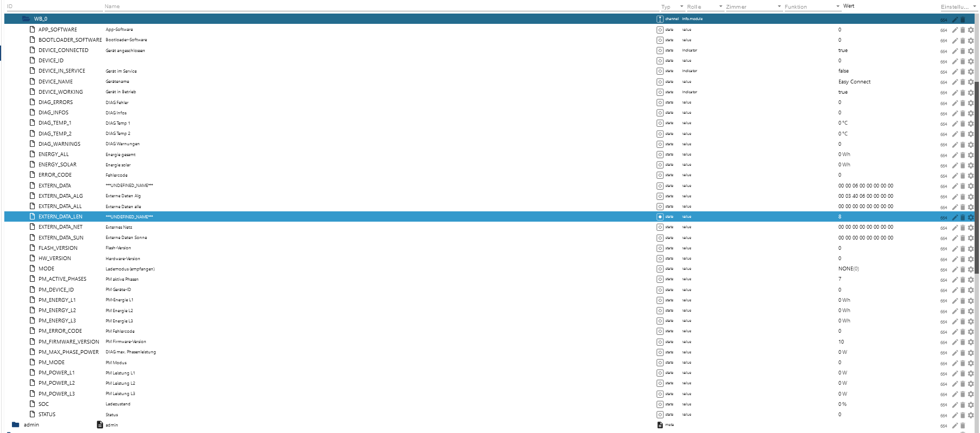Viewport: 980px width, 433px height.
Task: Click the pencil icon in the admin row
Action: tap(955, 425)
